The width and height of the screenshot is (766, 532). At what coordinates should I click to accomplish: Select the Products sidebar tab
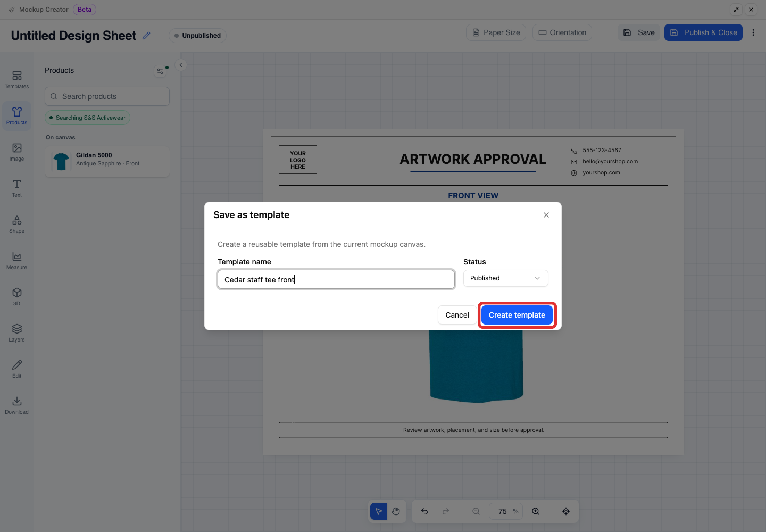[16, 116]
